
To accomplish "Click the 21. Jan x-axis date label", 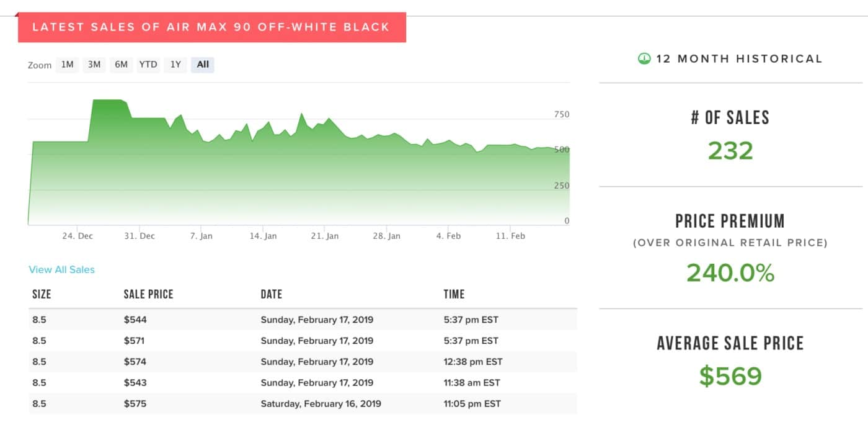I will click(x=325, y=236).
